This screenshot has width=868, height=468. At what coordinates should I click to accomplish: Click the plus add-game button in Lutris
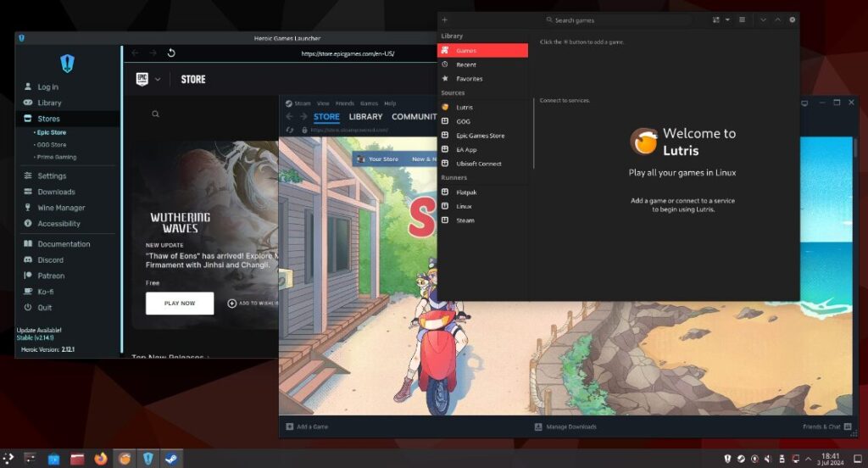pos(444,20)
